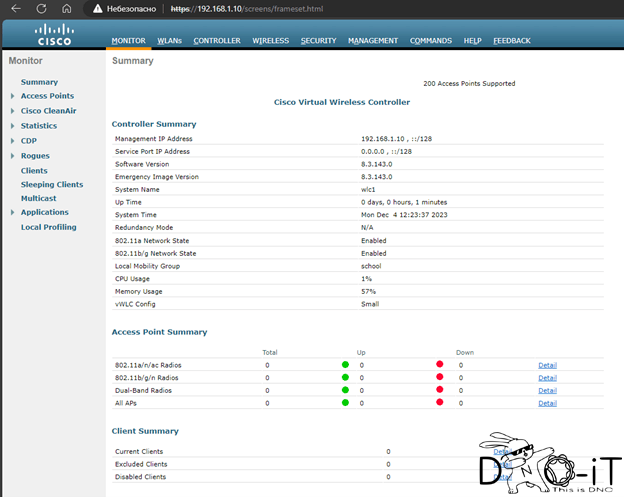The height and width of the screenshot is (497, 624).
Task: Click green Up indicator for Dual-Band Radios
Action: point(345,390)
